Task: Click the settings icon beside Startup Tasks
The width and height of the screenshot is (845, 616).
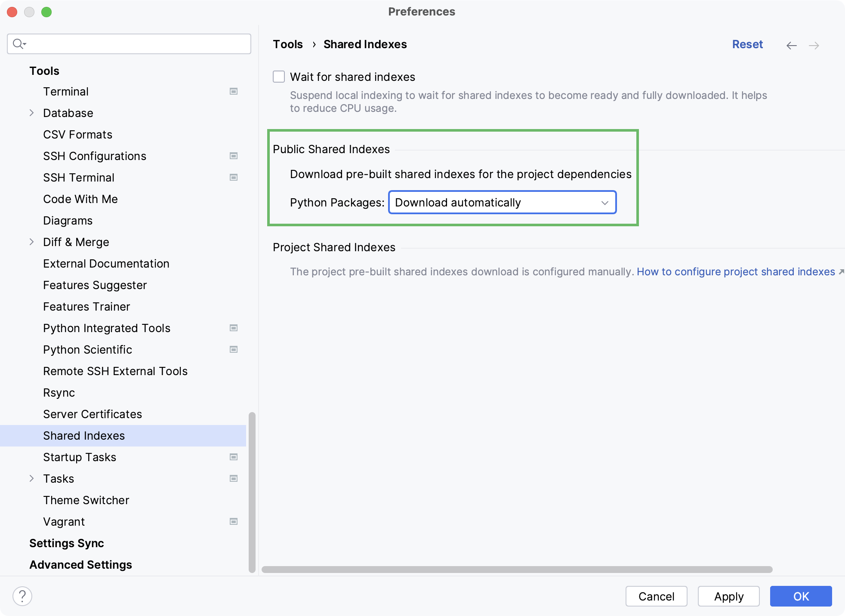Action: coord(234,457)
